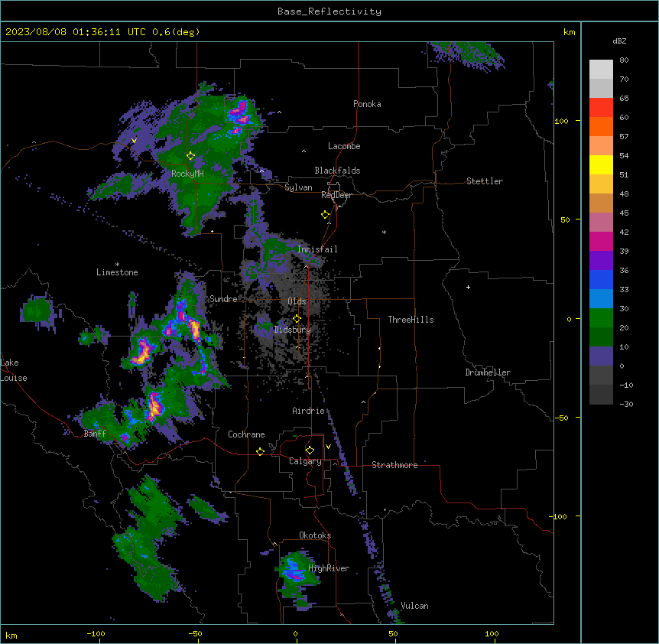Click the strong storm core northeast of Banff

pyautogui.click(x=154, y=405)
